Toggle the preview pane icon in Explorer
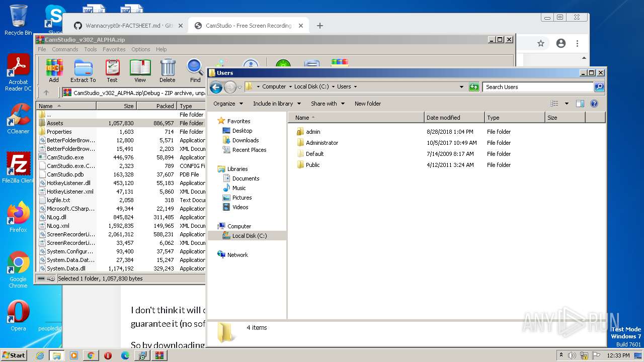The height and width of the screenshot is (362, 644). pos(580,104)
